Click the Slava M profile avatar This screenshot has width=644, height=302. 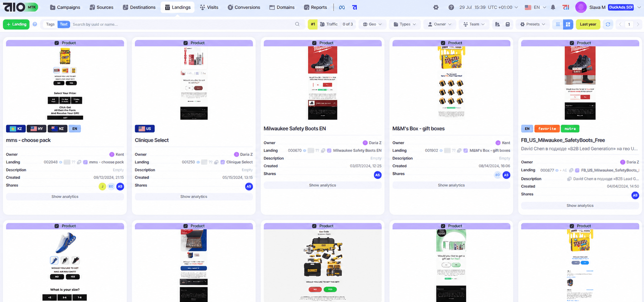(581, 7)
